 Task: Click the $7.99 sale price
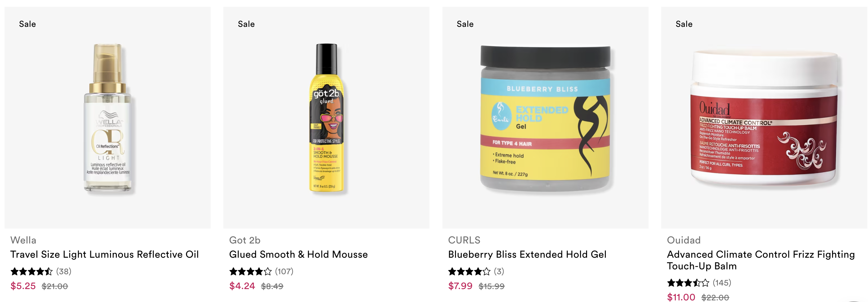click(460, 286)
